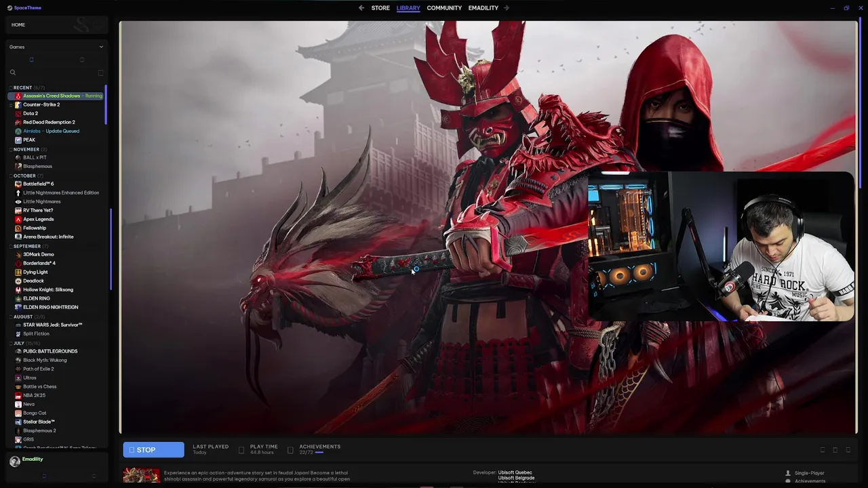Screen dimensions: 868x488
Task: Open the COMMUNITY tab
Action: pyautogui.click(x=444, y=8)
